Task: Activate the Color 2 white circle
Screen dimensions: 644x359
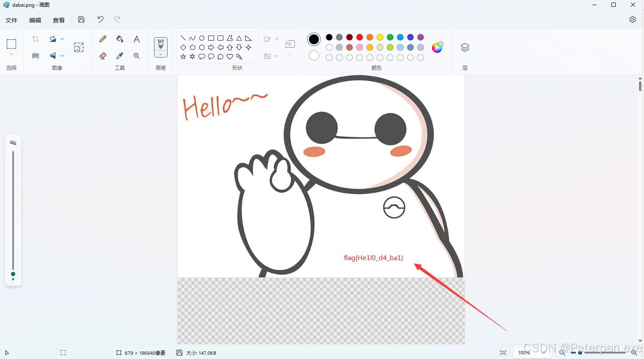Action: pos(314,55)
